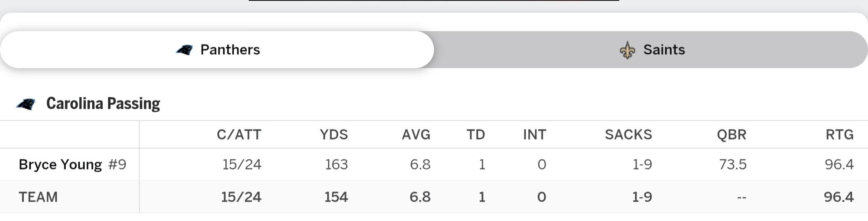Click the Panthers logo in the tab
This screenshot has height=221, width=868.
pyautogui.click(x=184, y=50)
